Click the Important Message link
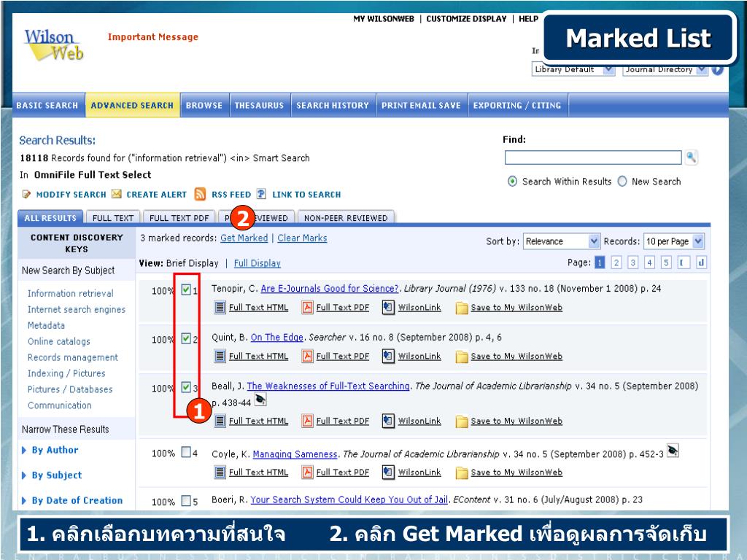This screenshot has width=747, height=560. tap(153, 36)
